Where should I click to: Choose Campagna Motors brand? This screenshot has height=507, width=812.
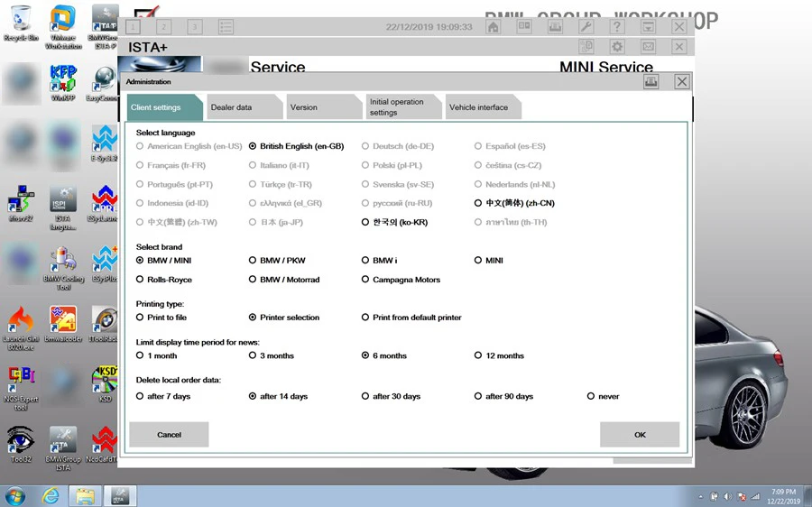point(401,280)
